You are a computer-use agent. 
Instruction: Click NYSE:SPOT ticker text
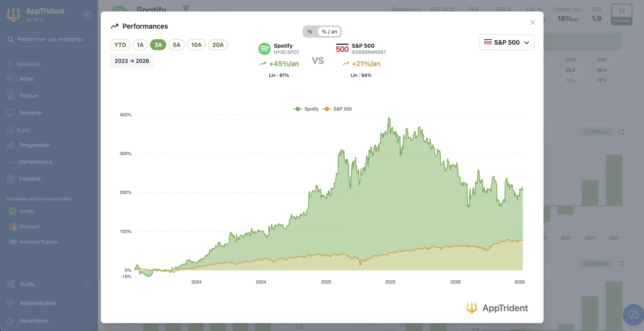(286, 52)
